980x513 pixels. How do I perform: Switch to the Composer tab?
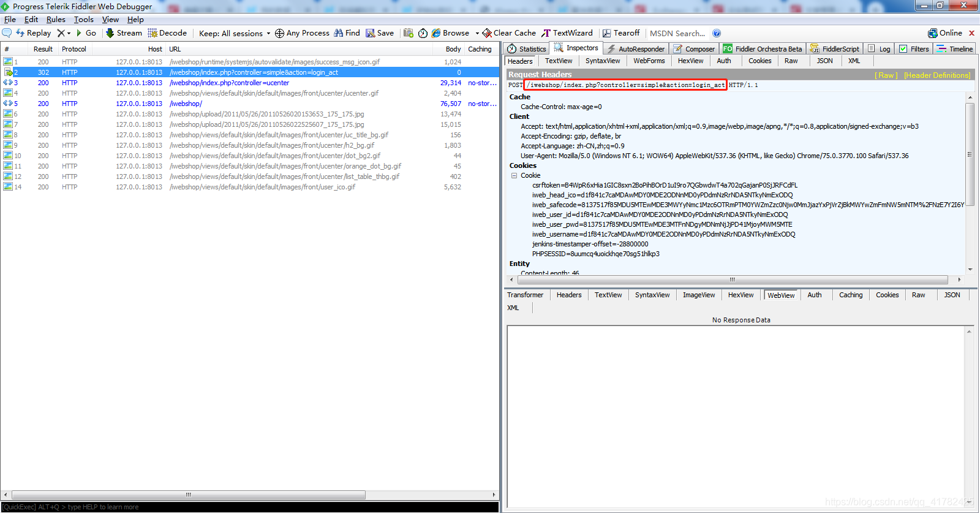tap(695, 49)
